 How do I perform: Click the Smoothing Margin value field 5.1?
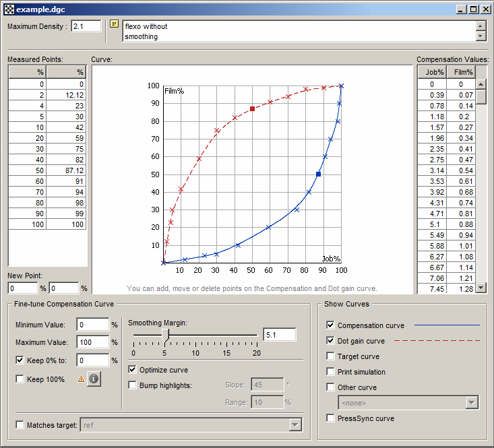pyautogui.click(x=280, y=335)
